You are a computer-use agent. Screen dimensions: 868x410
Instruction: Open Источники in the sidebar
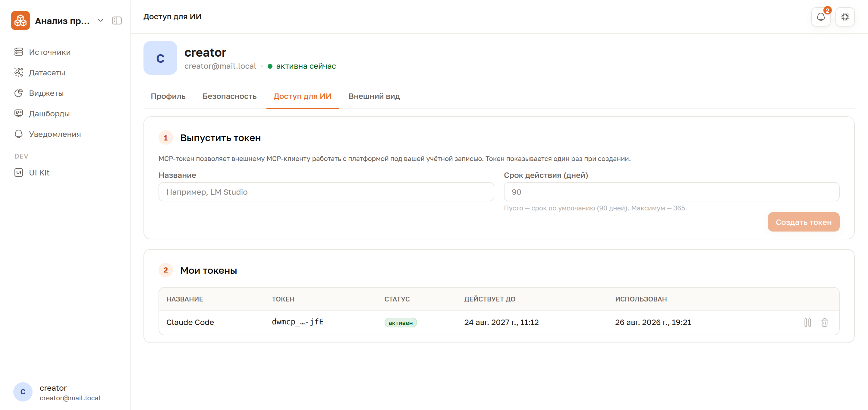point(65,52)
